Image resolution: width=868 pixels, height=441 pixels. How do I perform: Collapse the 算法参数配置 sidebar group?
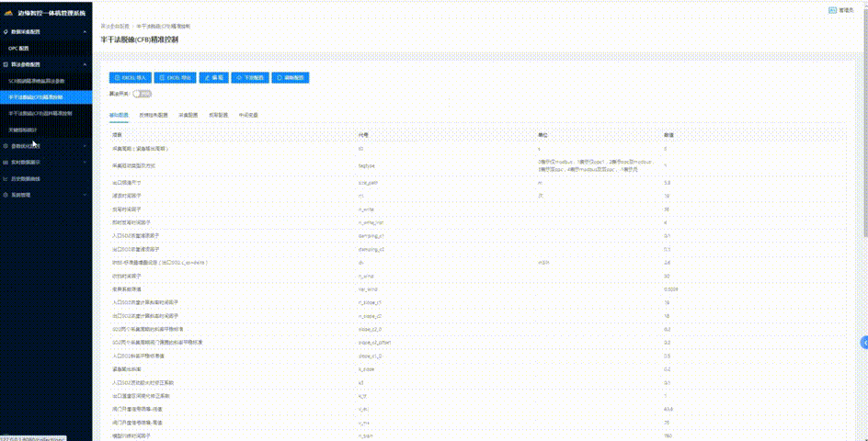[x=84, y=64]
